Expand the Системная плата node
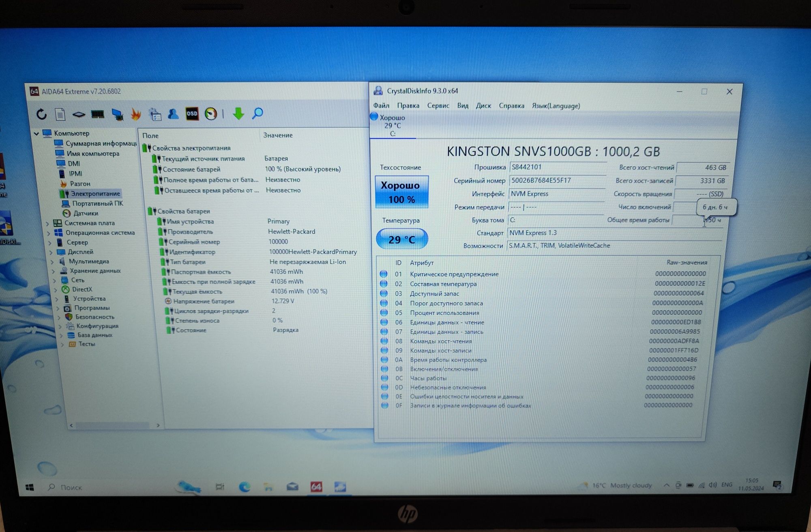Image resolution: width=811 pixels, height=532 pixels. (48, 223)
